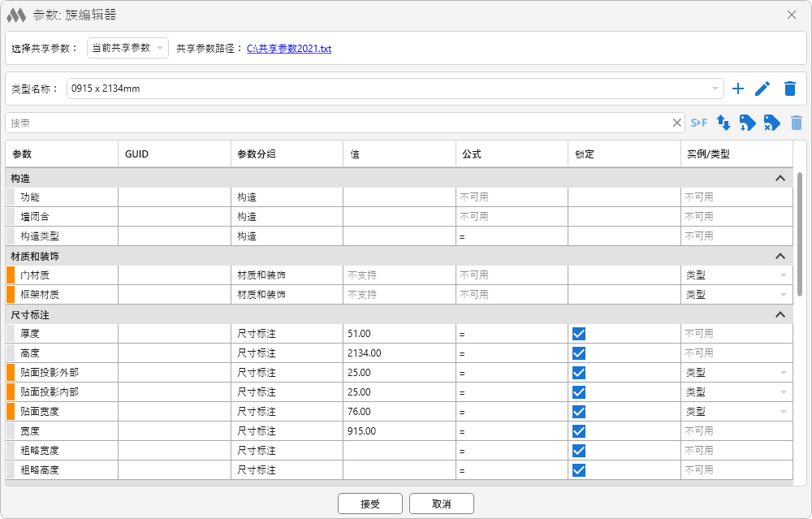Open the 类型名称 dropdown list
The image size is (812, 519).
[x=715, y=89]
